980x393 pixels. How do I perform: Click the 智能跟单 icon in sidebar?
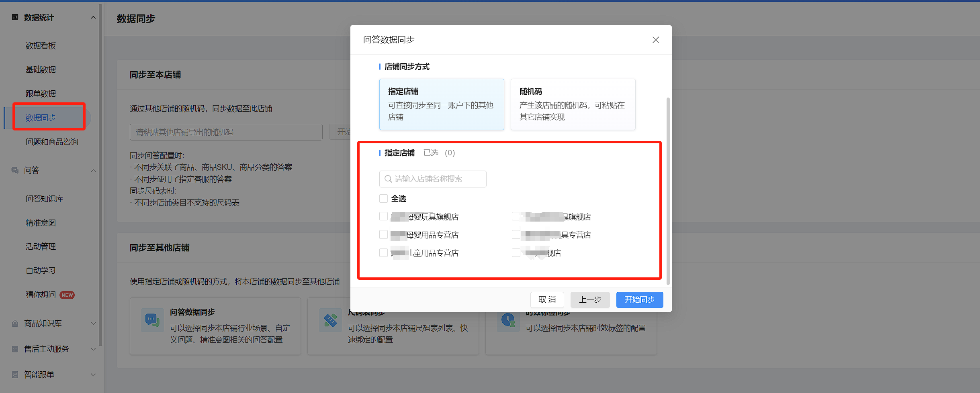point(15,375)
